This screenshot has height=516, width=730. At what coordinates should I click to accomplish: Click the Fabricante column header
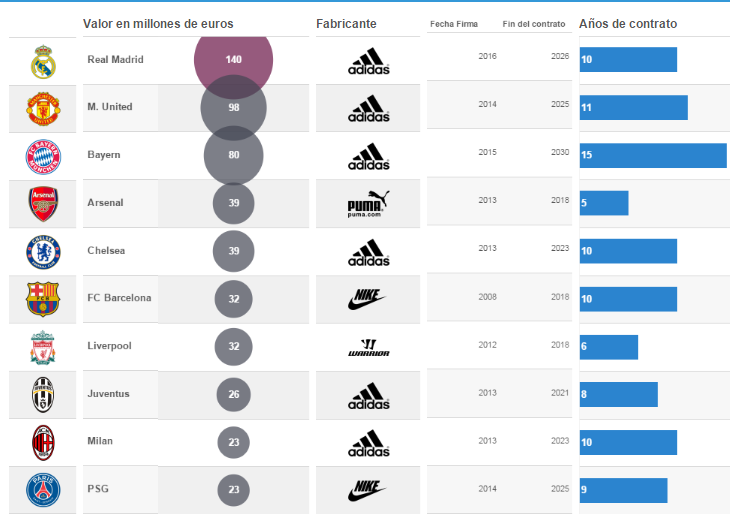pyautogui.click(x=346, y=23)
